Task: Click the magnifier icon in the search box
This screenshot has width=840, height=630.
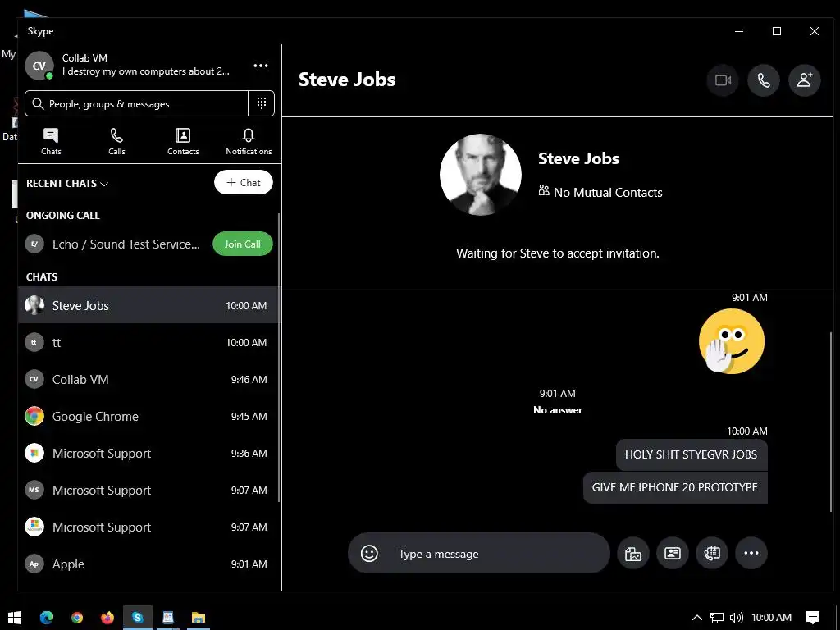Action: tap(38, 103)
